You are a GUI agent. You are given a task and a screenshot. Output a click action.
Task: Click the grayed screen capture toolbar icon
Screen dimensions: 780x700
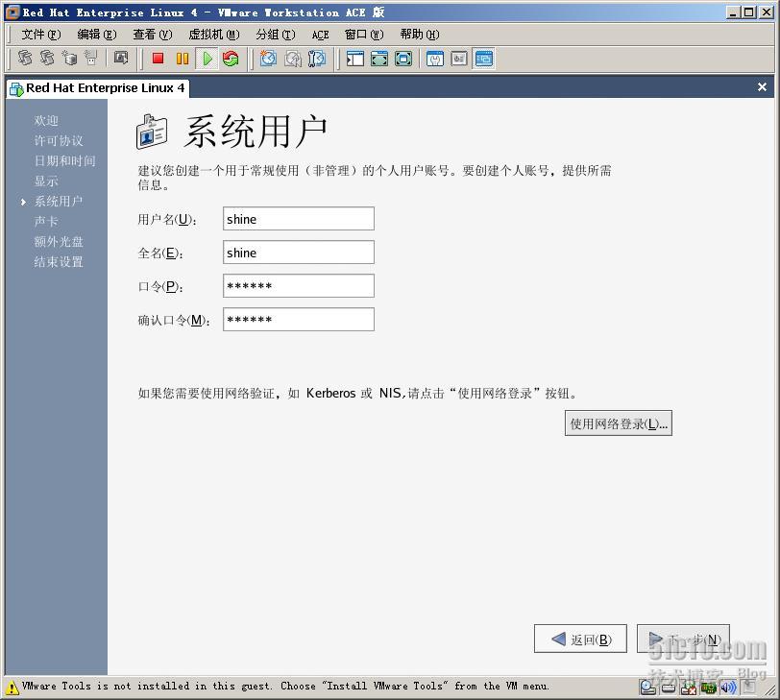point(121,59)
